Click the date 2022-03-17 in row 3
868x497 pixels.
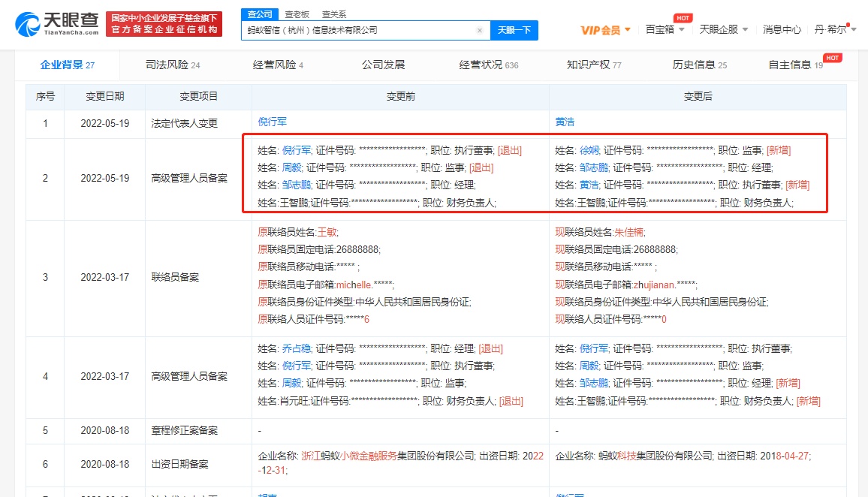click(x=104, y=277)
